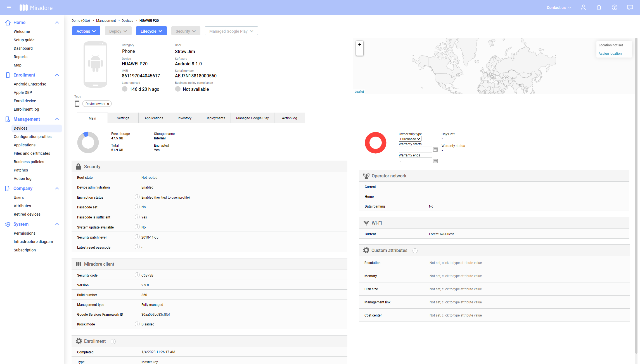Switch to the Inventory tab

[184, 118]
